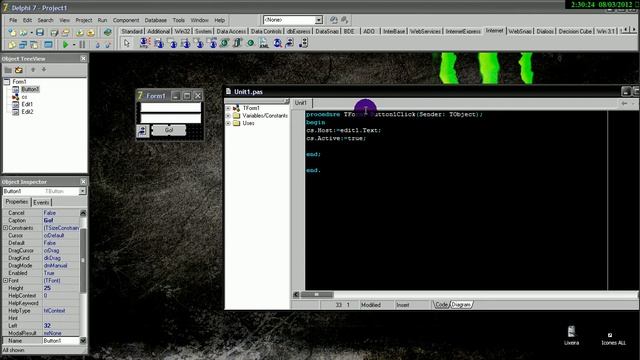Click the Save all toolbar icon
Image resolution: width=640 pixels, height=360 pixels.
(54, 32)
